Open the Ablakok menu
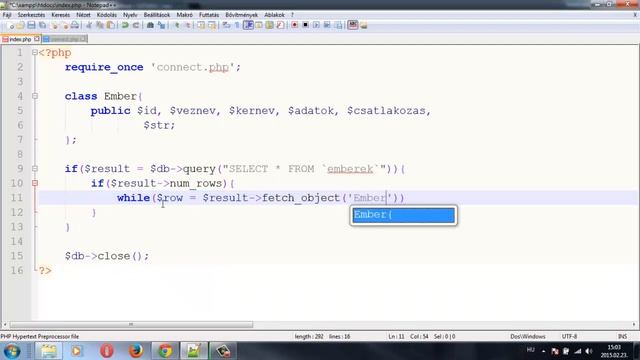The height and width of the screenshot is (360, 640). [x=274, y=15]
